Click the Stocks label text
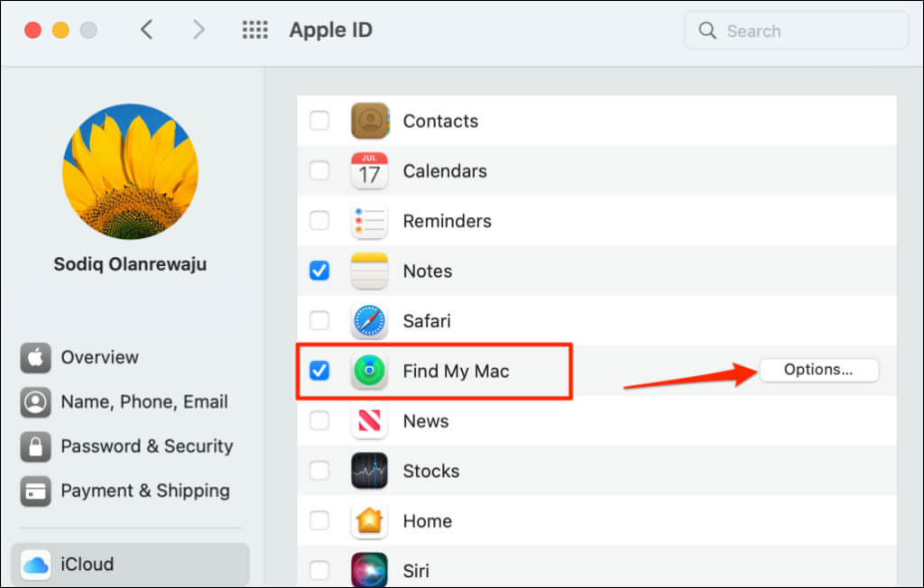This screenshot has height=588, width=924. [x=431, y=471]
